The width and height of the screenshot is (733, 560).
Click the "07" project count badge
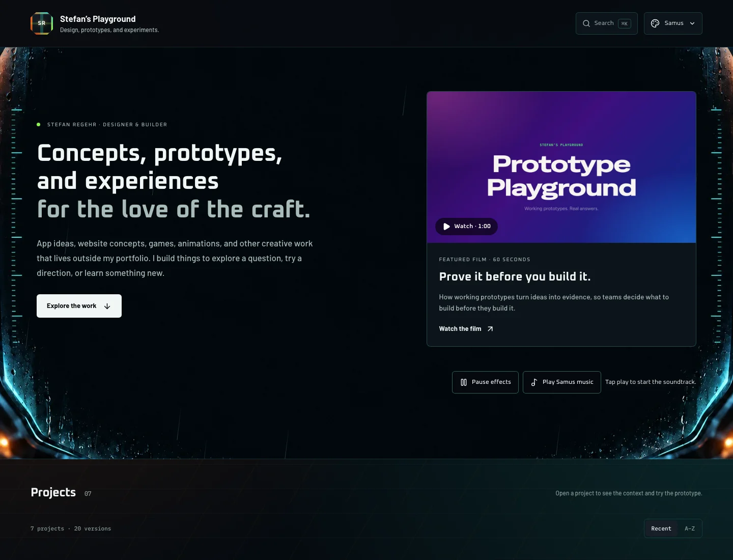[x=88, y=494]
